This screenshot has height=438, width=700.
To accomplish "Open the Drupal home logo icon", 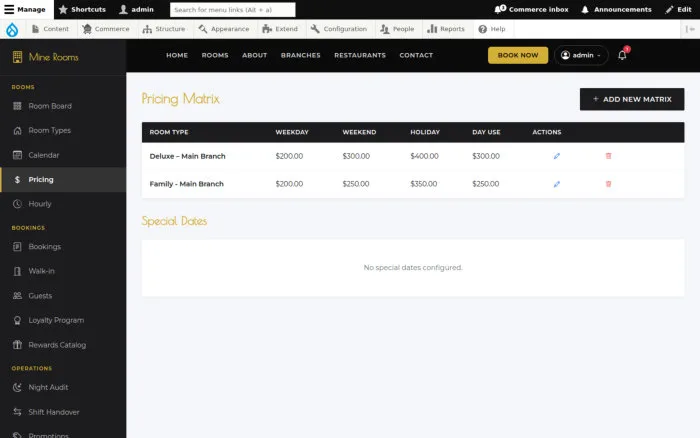I will tap(12, 29).
